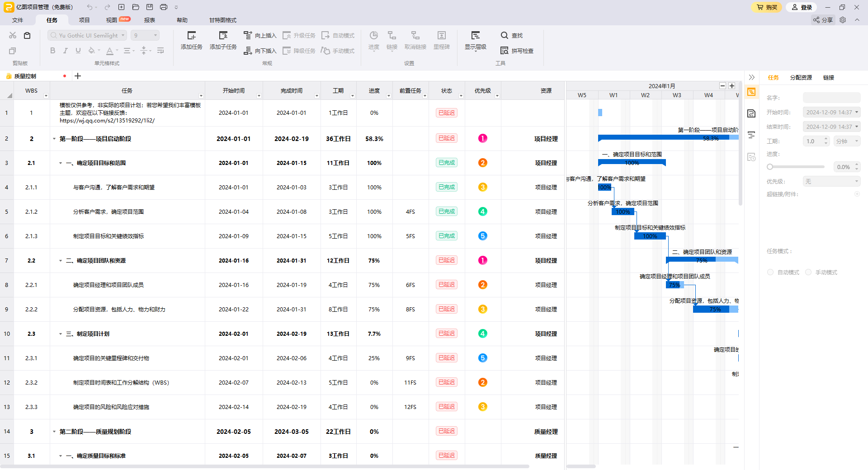
Task: Click the Insert Above (向上插入) icon
Action: tap(248, 35)
